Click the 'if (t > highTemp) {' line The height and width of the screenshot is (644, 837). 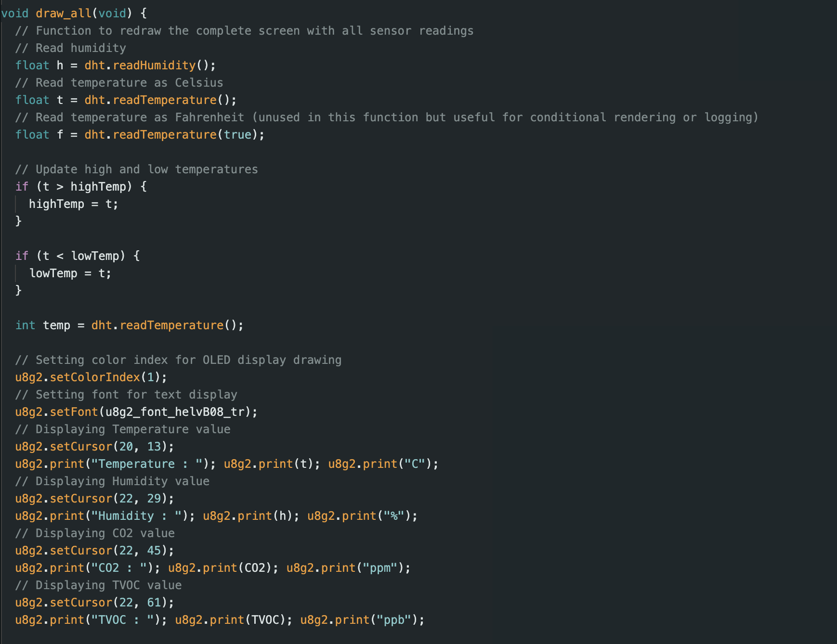point(81,187)
